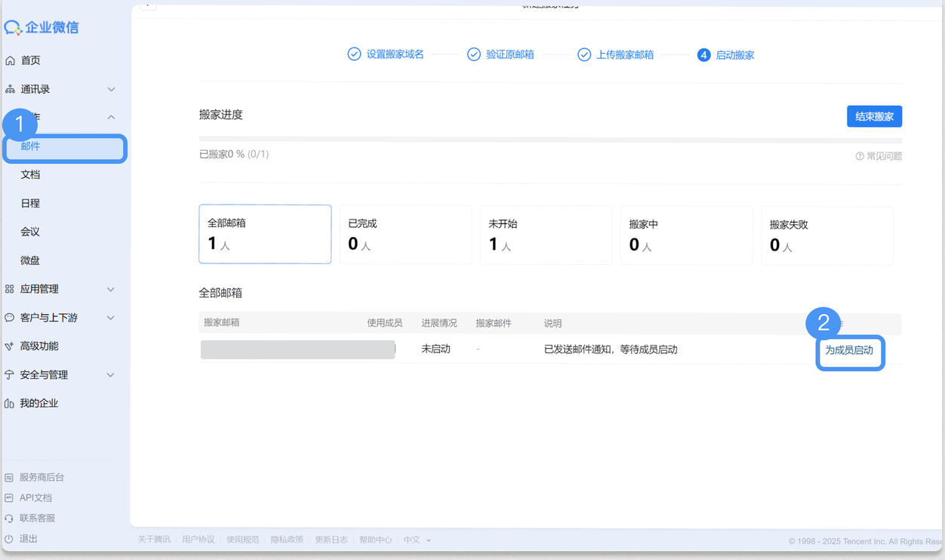Select the 未开始 filter card
Viewport: 945px width, 560px height.
pyautogui.click(x=546, y=235)
